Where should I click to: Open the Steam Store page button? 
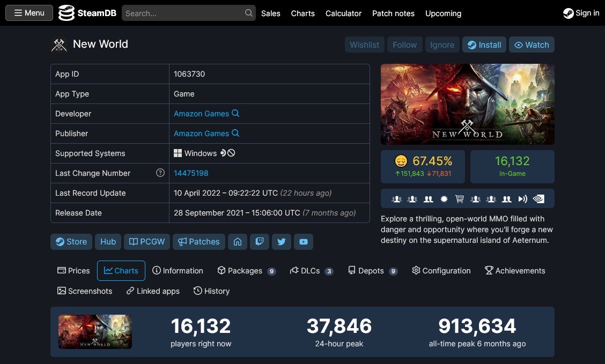click(x=71, y=242)
